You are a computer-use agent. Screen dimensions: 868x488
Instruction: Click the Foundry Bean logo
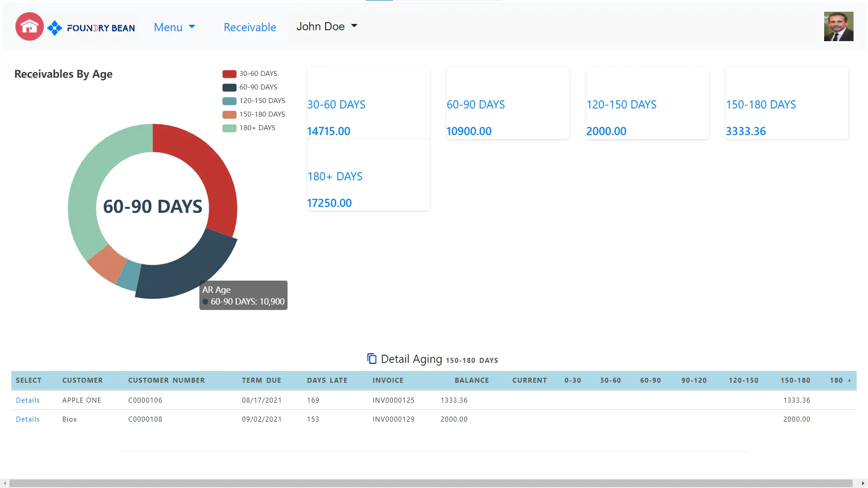tap(91, 28)
